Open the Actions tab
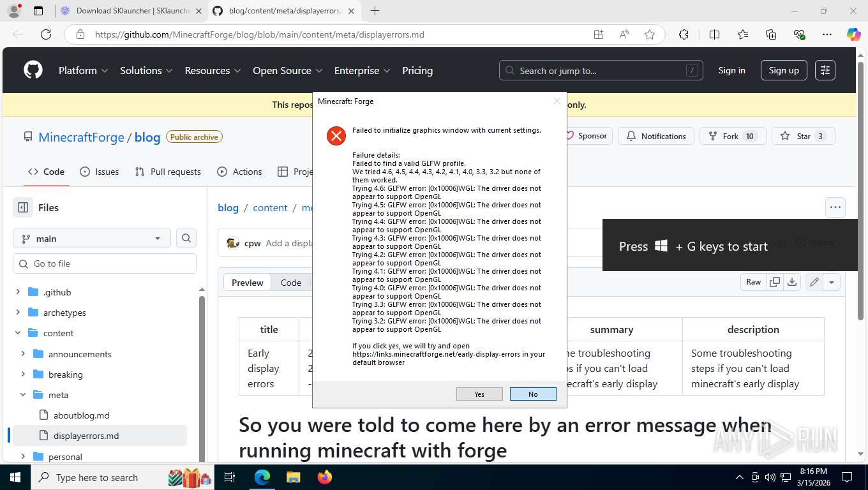 click(239, 172)
